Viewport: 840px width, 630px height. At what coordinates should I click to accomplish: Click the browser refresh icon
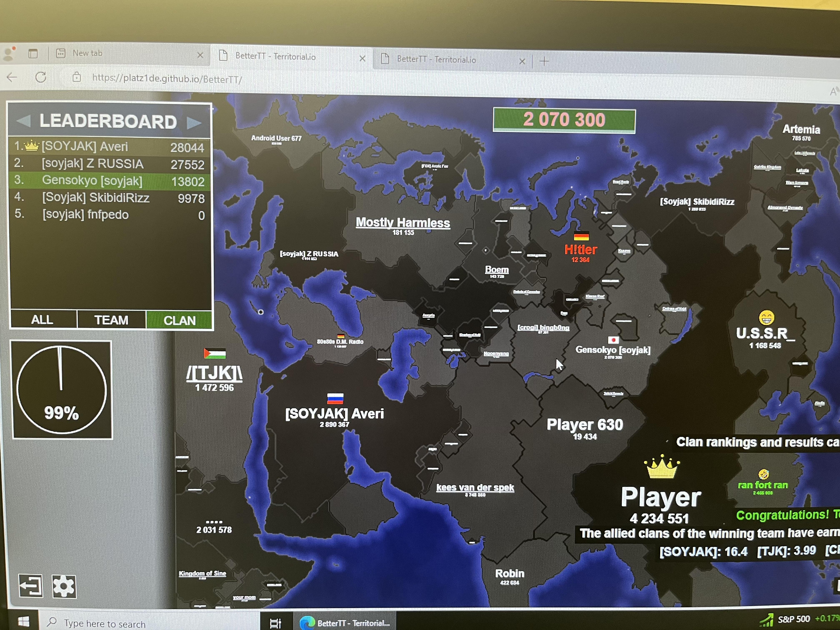pyautogui.click(x=41, y=77)
